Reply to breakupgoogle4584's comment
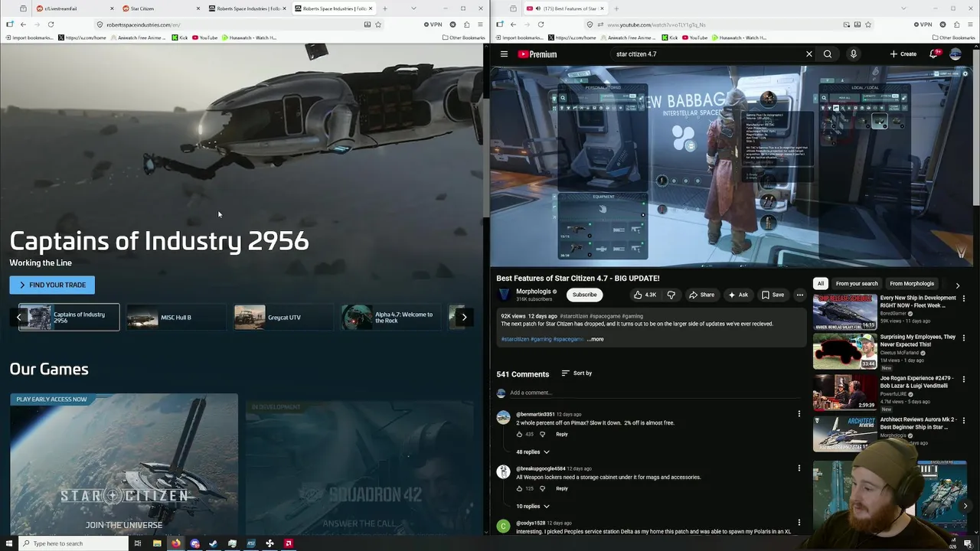Screen dimensions: 980x551 click(x=562, y=488)
